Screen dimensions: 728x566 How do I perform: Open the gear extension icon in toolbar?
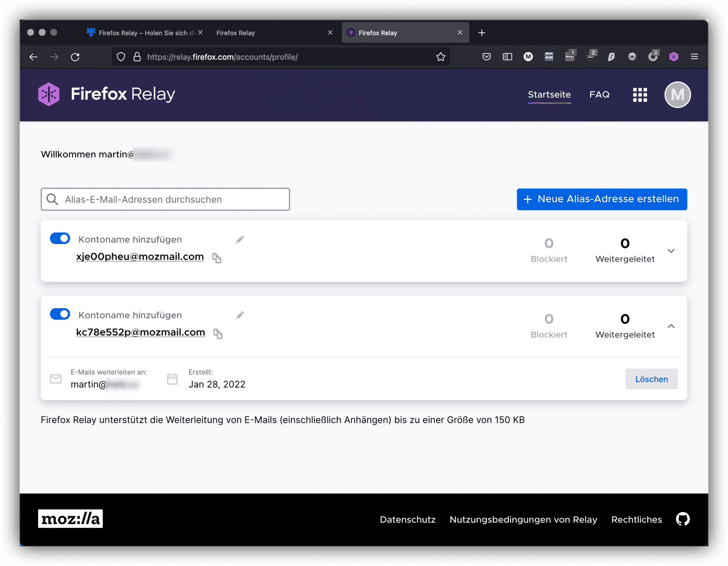pyautogui.click(x=632, y=57)
